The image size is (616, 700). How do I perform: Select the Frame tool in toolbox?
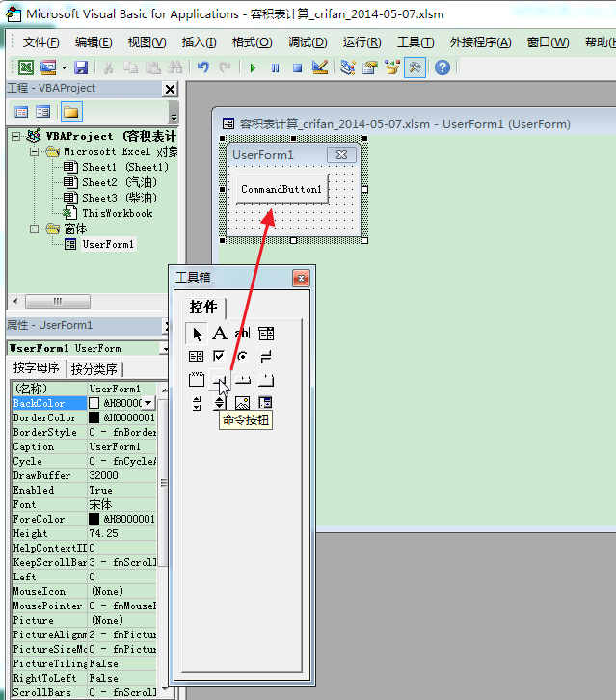pos(196,380)
